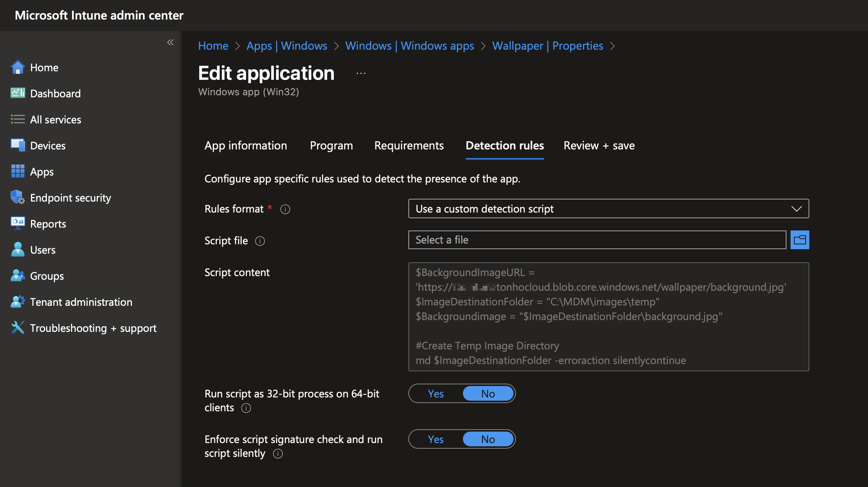Go to Endpoint security section
The width and height of the screenshot is (868, 487).
pos(70,197)
